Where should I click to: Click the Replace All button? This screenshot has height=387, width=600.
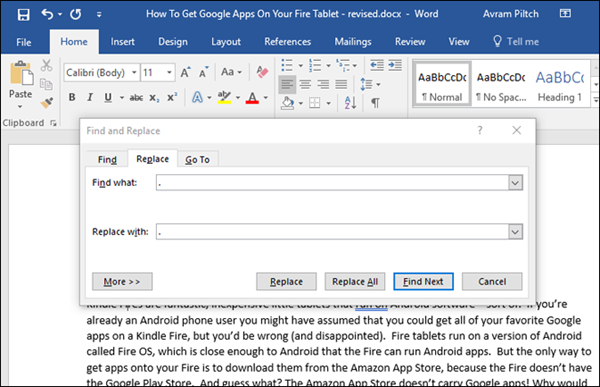pyautogui.click(x=355, y=282)
